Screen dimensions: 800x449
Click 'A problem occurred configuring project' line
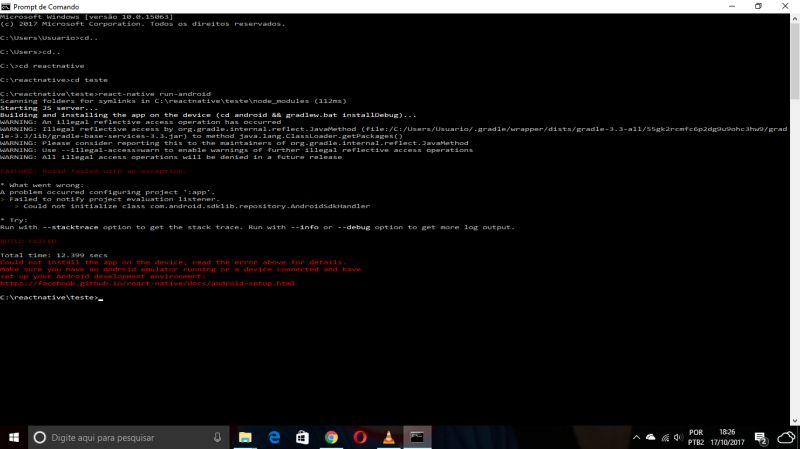point(108,192)
